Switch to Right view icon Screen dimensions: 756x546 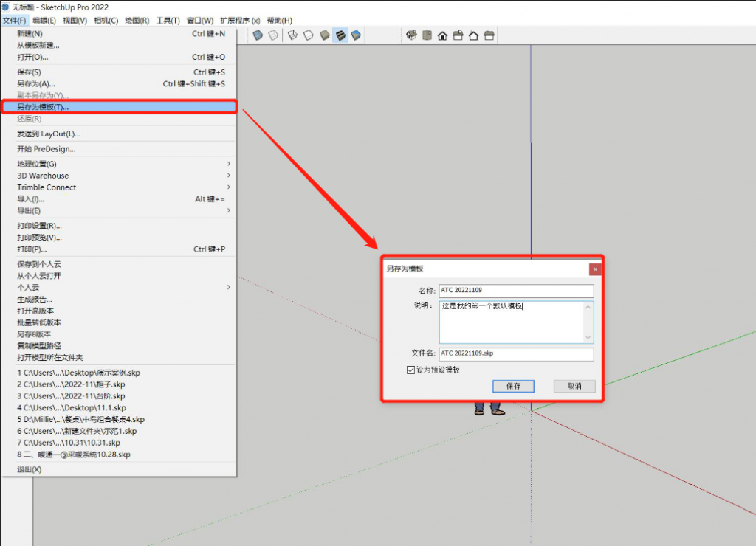458,35
